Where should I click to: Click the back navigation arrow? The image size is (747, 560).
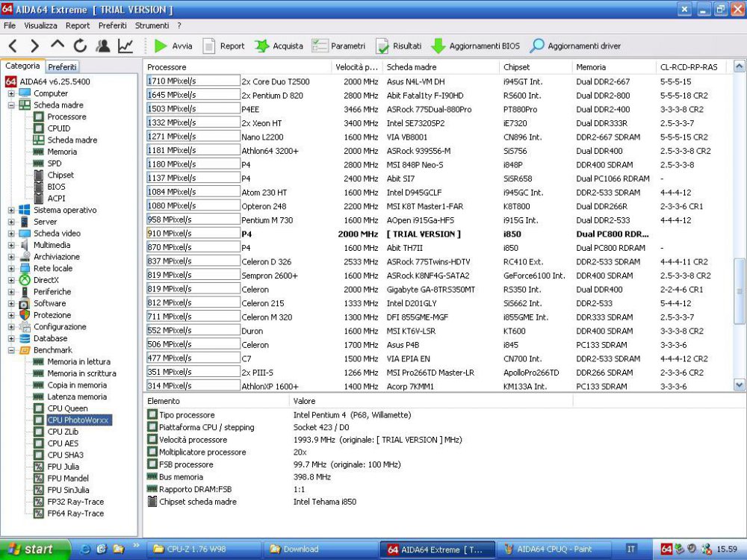point(13,46)
